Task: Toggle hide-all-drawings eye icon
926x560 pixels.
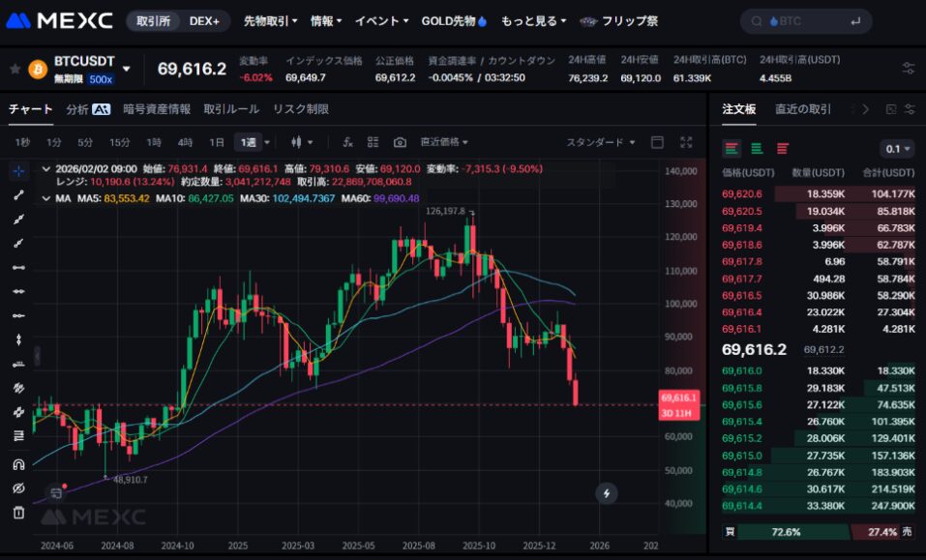Action: point(18,488)
